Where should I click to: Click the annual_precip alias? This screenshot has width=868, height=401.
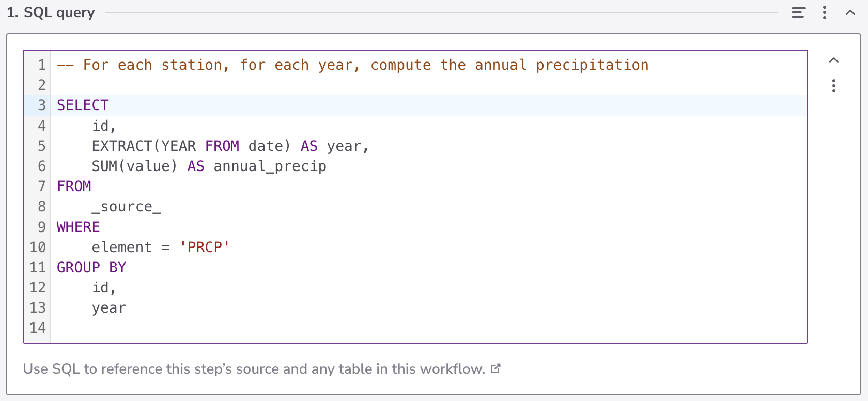(x=270, y=166)
